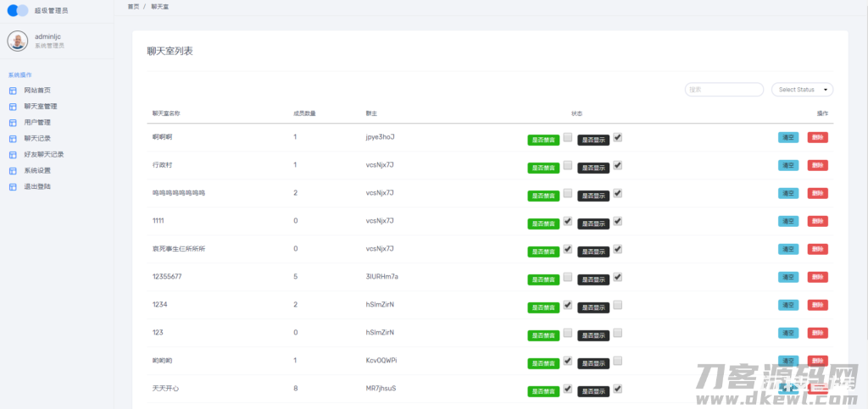Go to 系统设置 in the sidebar menu
This screenshot has height=409, width=868.
37,170
